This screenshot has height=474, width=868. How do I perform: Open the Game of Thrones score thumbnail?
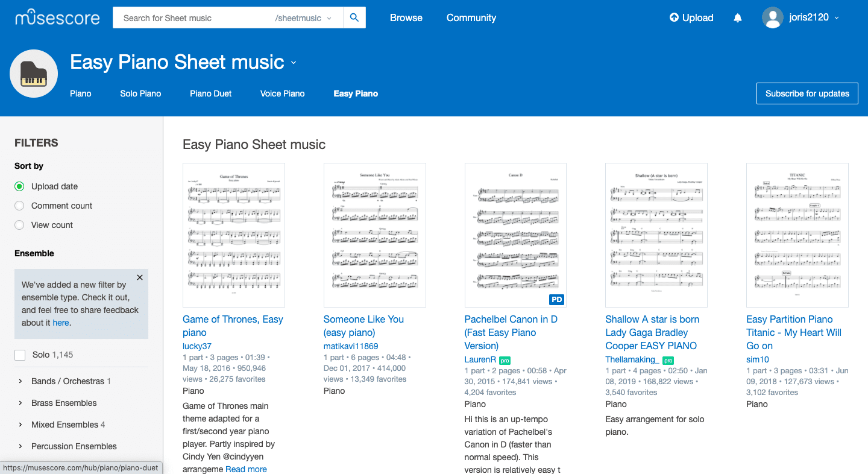click(234, 235)
